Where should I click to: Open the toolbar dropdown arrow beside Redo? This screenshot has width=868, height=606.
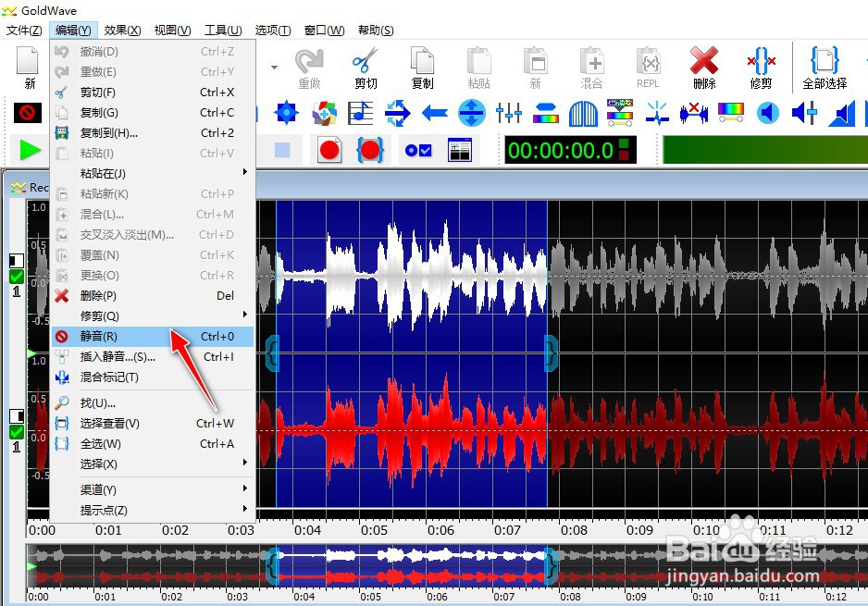(x=274, y=68)
